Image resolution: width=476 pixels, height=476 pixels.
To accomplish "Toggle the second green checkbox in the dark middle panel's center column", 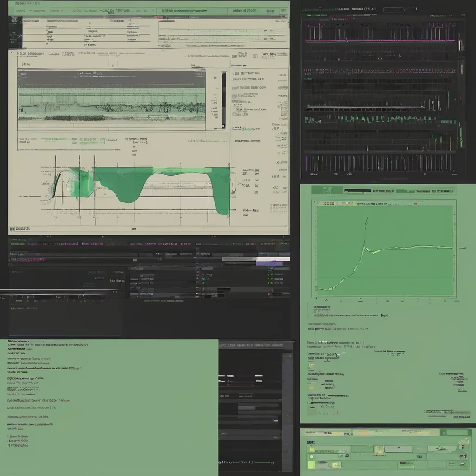I will 203,282.
